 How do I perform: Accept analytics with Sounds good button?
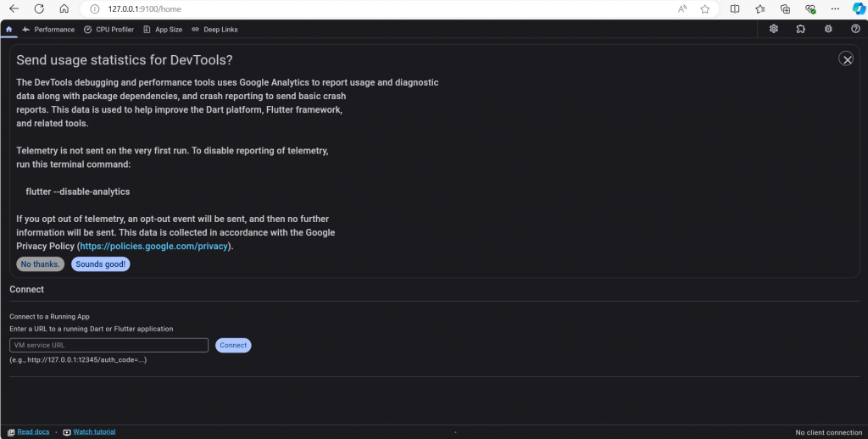point(101,264)
